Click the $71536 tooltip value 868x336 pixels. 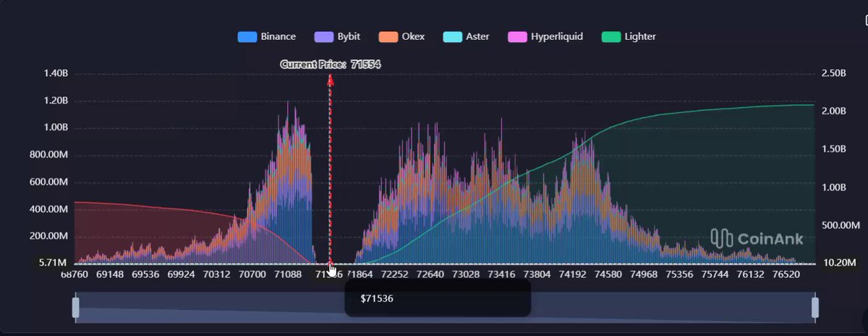377,298
